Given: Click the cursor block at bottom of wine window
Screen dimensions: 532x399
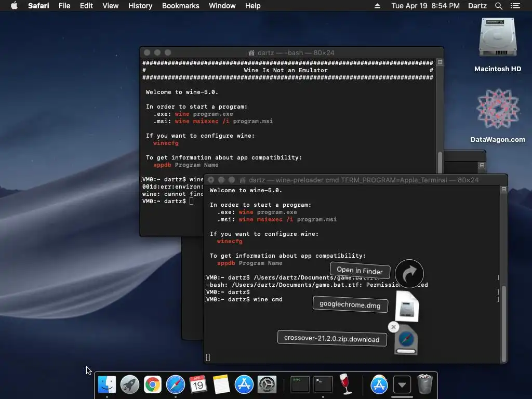Looking at the screenshot, I should point(208,357).
